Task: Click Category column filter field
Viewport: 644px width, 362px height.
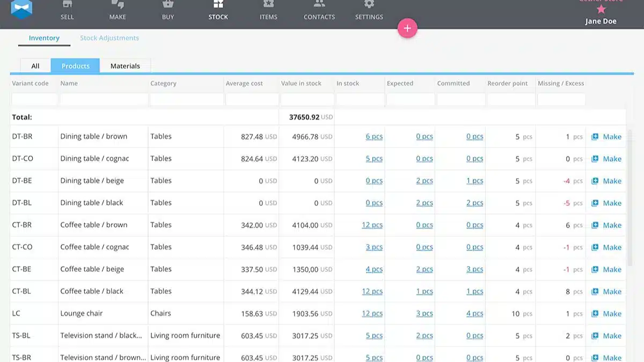Action: click(186, 99)
